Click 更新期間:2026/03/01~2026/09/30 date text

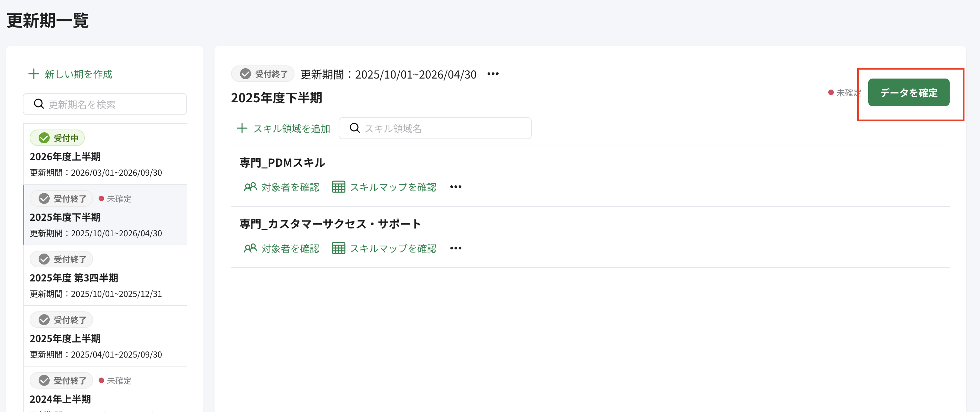(96, 173)
